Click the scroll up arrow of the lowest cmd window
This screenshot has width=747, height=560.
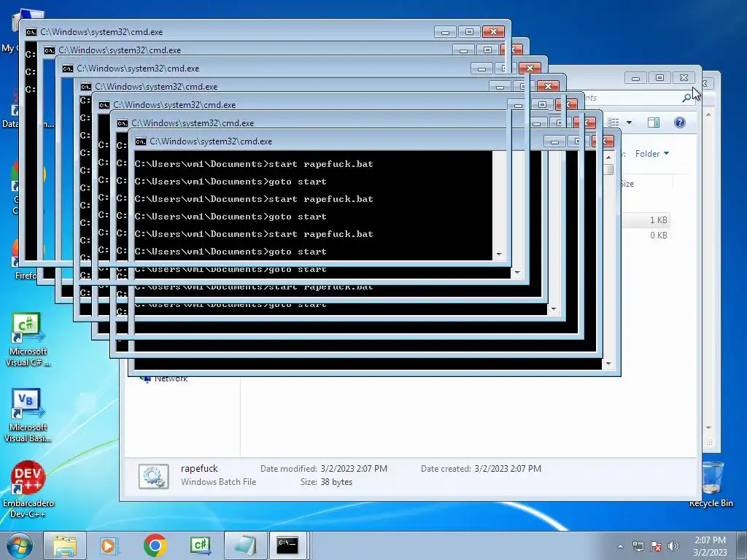click(x=608, y=157)
